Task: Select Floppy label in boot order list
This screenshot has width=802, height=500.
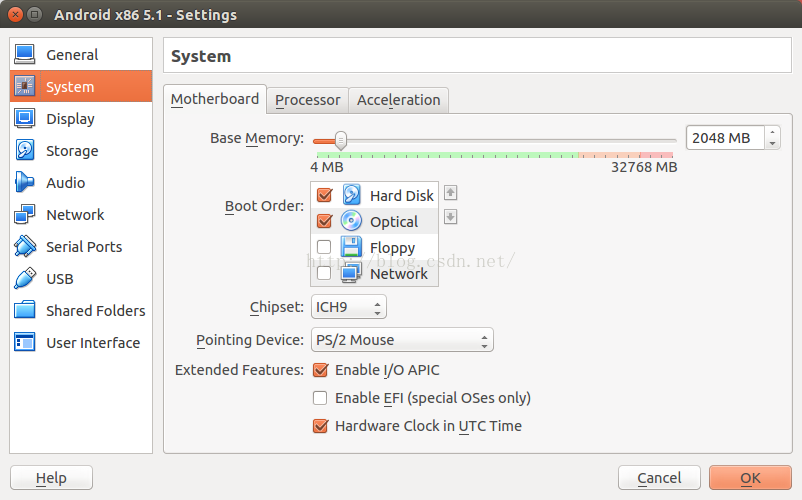Action: (392, 248)
